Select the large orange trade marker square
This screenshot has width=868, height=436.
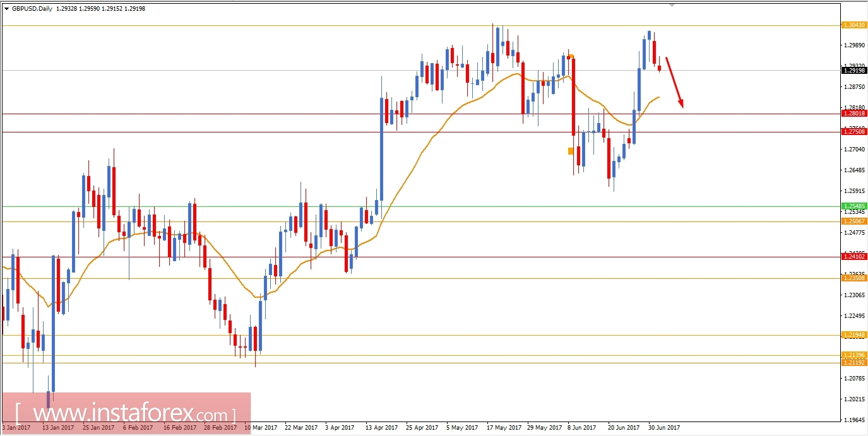(x=571, y=151)
